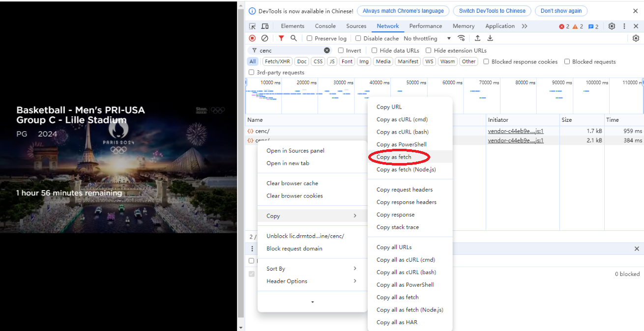This screenshot has height=331, width=644.
Task: Check the Disable cache option
Action: [x=358, y=38]
